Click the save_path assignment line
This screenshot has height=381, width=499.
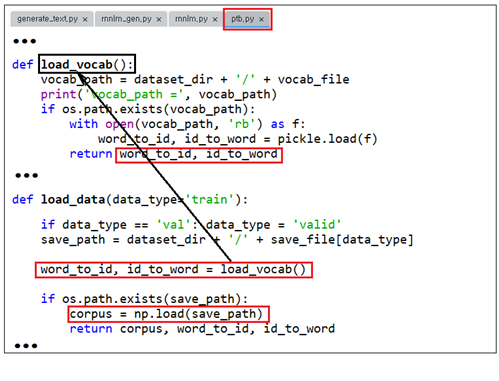click(x=227, y=240)
